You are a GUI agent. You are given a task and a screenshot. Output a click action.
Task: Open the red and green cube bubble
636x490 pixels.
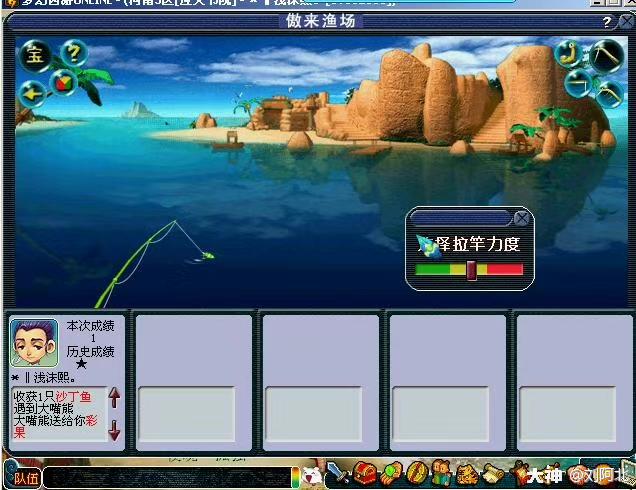click(x=64, y=83)
